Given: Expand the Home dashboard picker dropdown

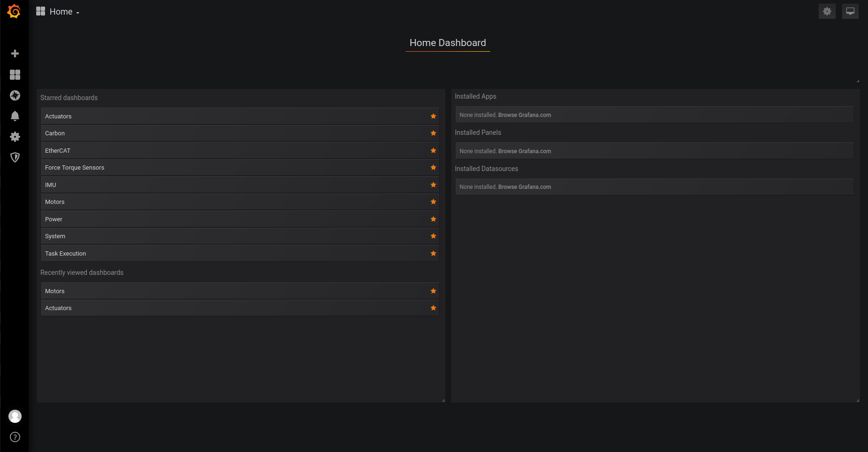Looking at the screenshot, I should 58,12.
